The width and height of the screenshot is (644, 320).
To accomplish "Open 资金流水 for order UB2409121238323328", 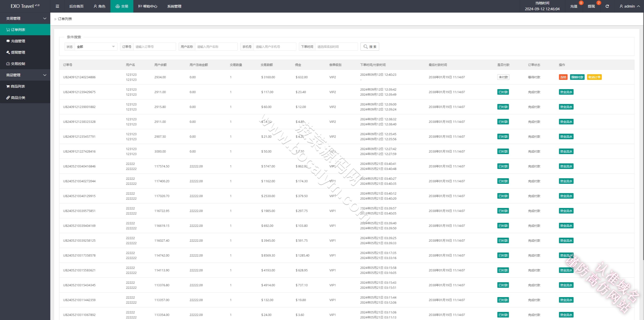I will (566, 122).
